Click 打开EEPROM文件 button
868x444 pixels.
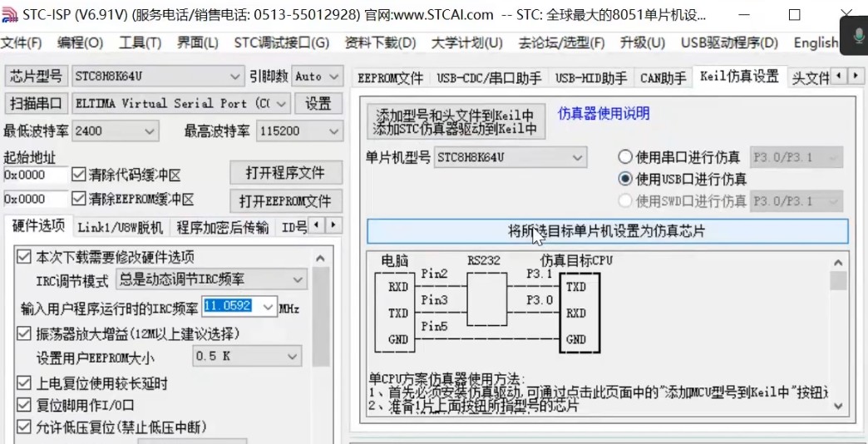pos(286,201)
